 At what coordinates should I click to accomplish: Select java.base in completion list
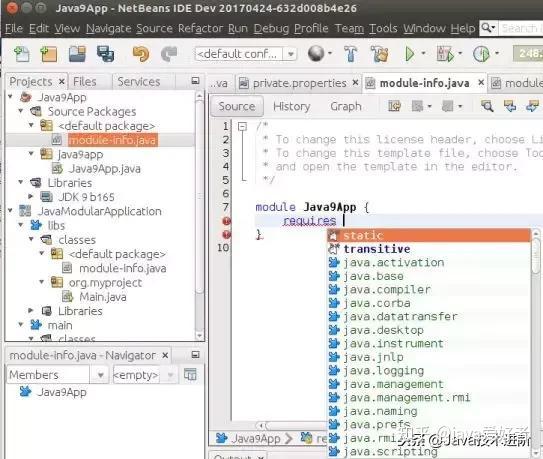[x=429, y=276]
